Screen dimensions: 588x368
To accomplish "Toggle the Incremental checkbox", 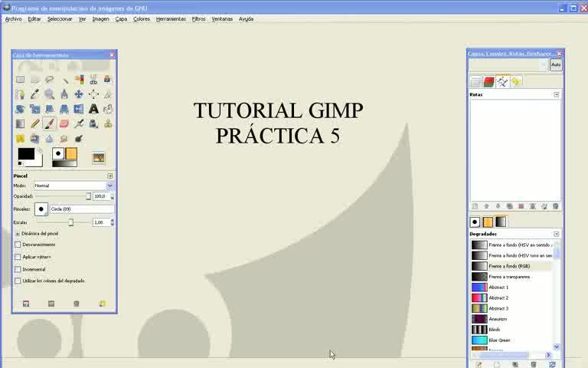I will 18,269.
